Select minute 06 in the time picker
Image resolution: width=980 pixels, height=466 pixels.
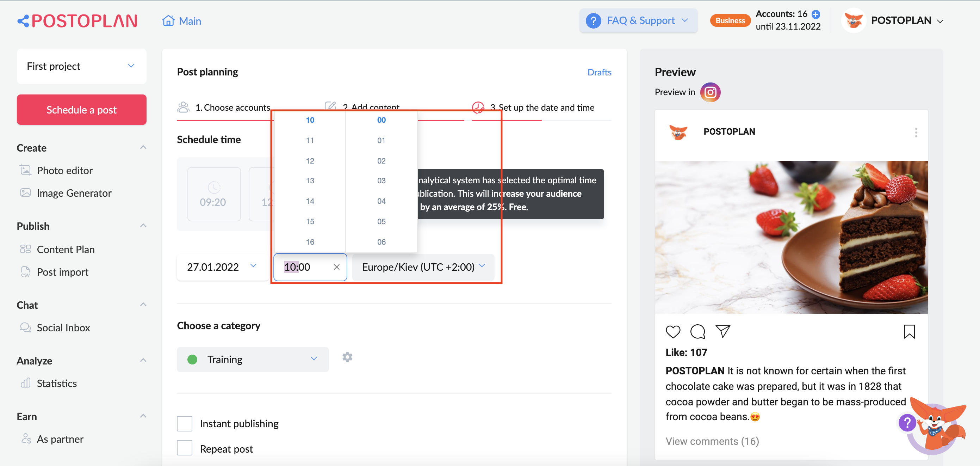point(381,242)
